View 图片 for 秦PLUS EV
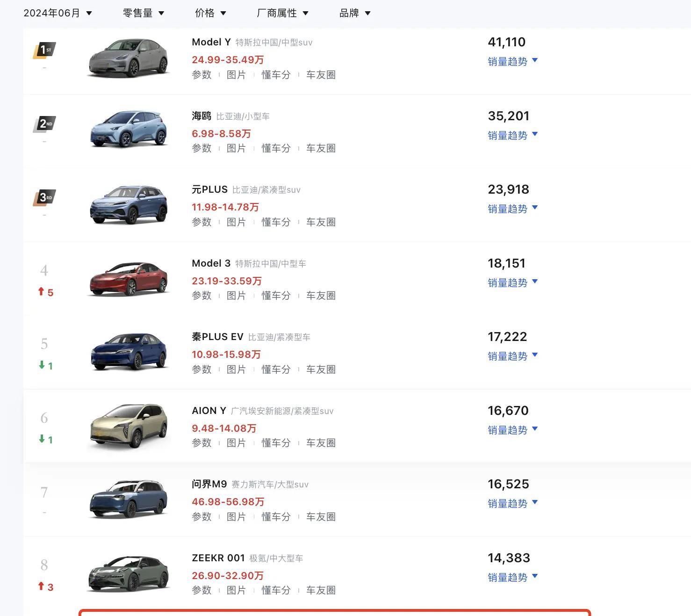Image resolution: width=691 pixels, height=616 pixels. (x=236, y=370)
